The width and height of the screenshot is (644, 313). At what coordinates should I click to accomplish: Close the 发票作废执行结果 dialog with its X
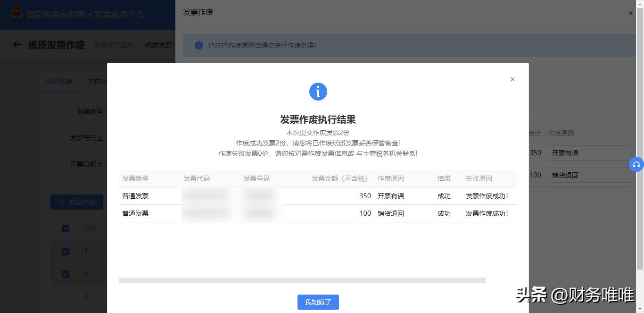point(512,79)
